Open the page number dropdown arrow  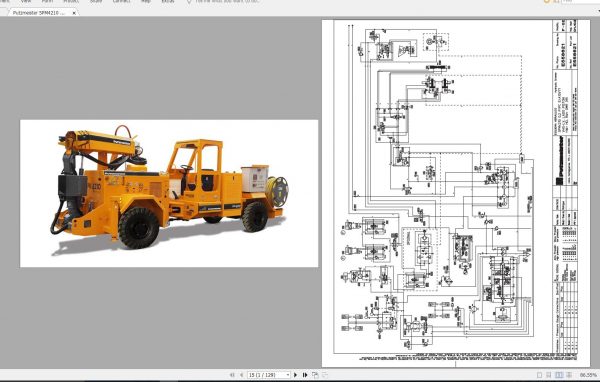coord(288,375)
